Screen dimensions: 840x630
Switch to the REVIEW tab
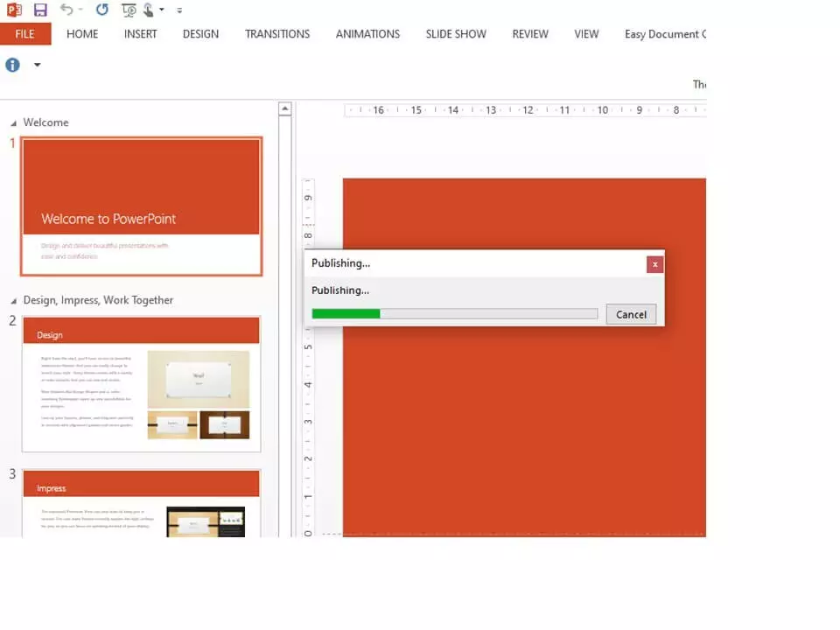[530, 34]
